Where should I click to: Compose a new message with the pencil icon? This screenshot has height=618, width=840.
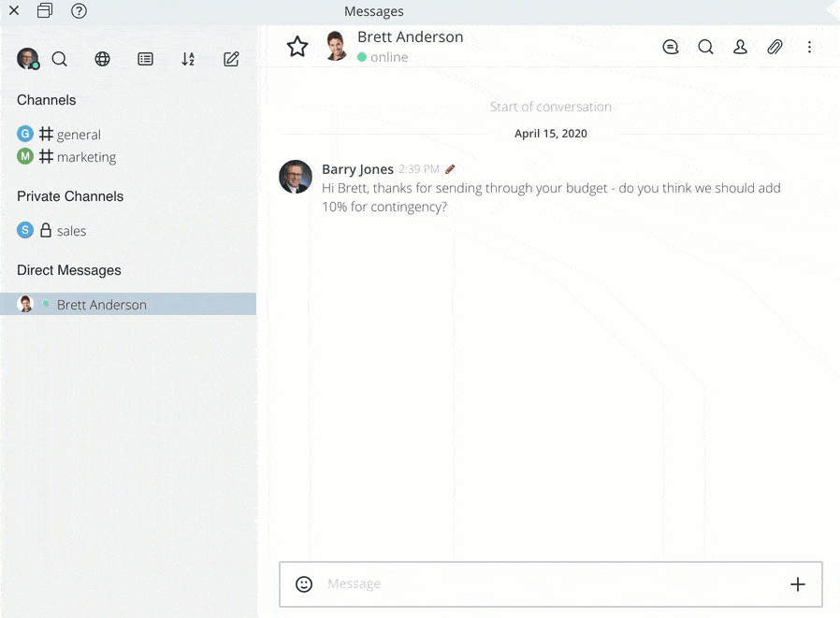(231, 58)
